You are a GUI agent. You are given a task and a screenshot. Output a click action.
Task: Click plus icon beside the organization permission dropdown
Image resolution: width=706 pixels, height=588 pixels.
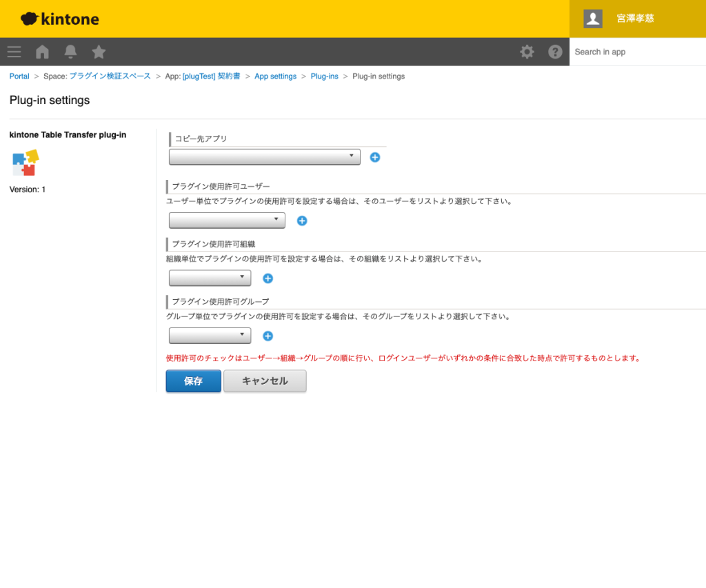(x=268, y=278)
